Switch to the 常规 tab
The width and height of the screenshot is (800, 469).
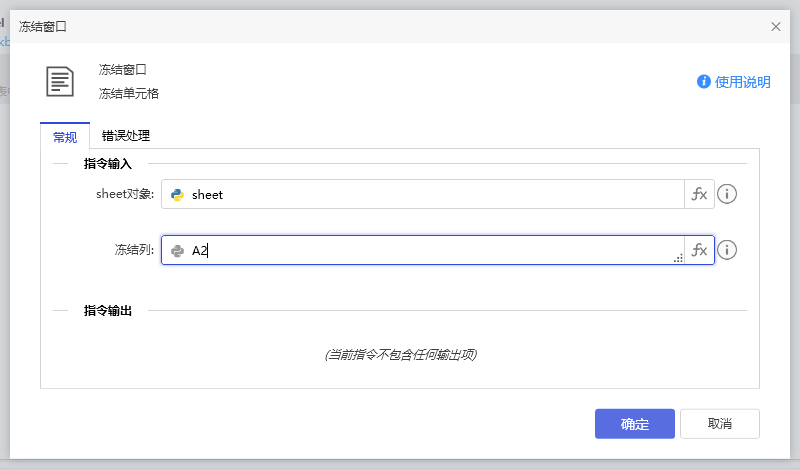tap(65, 136)
